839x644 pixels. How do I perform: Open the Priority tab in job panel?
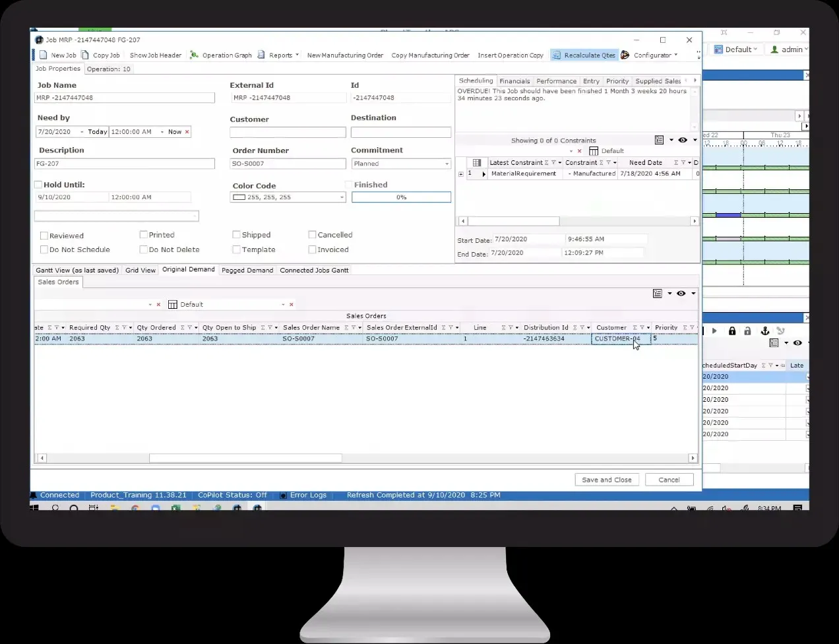[617, 81]
